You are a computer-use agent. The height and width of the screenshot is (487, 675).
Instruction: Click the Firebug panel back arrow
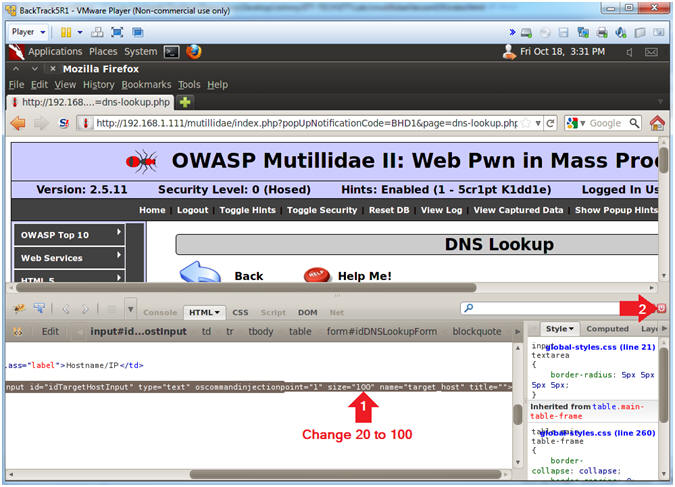click(x=66, y=309)
